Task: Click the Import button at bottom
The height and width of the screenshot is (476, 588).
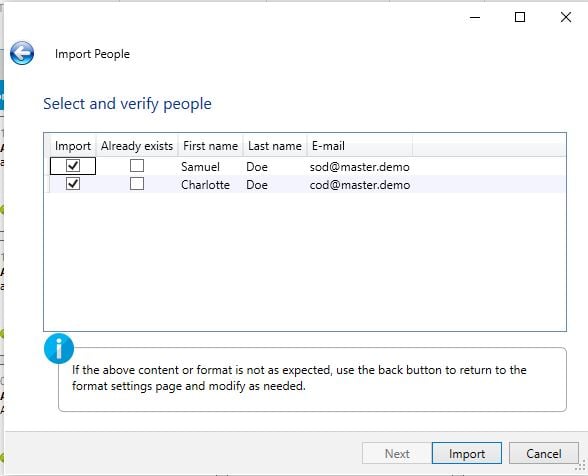Action: coord(467,453)
